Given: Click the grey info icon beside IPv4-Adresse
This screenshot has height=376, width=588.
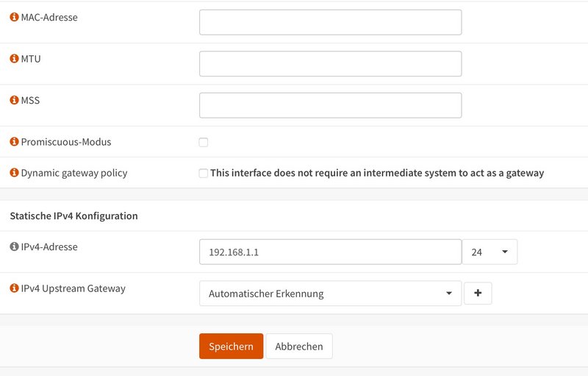Looking at the screenshot, I should click(x=14, y=246).
